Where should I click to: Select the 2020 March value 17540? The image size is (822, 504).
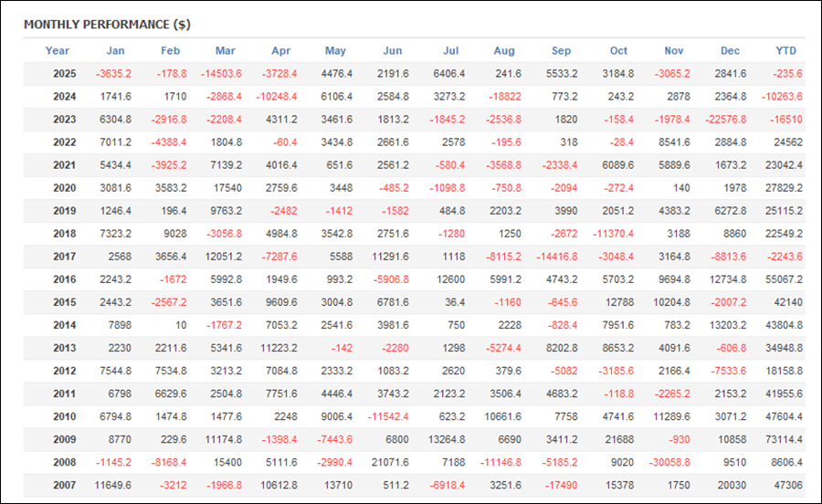tap(225, 188)
